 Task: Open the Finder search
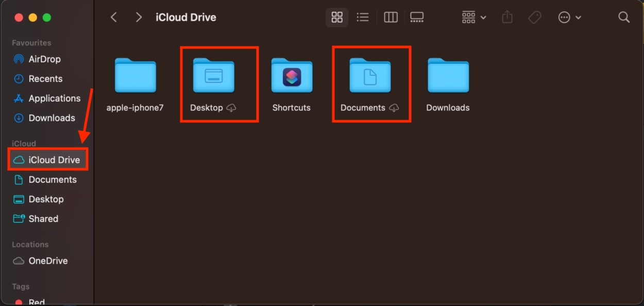coord(624,18)
